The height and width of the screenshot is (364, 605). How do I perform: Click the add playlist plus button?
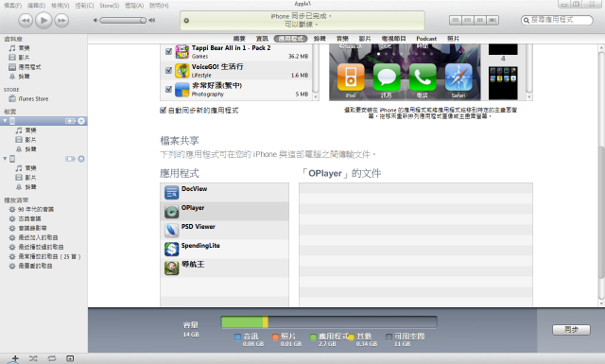15,358
